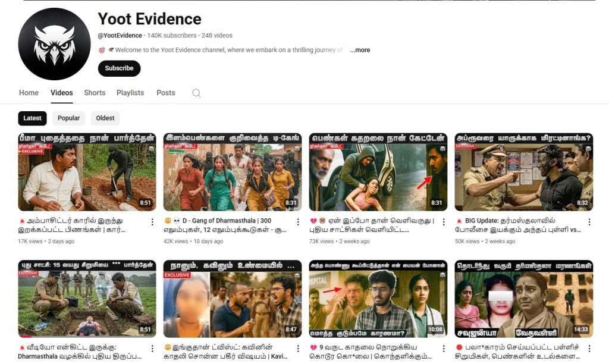
Task: Open the BIG Update video title link
Action: click(x=517, y=225)
